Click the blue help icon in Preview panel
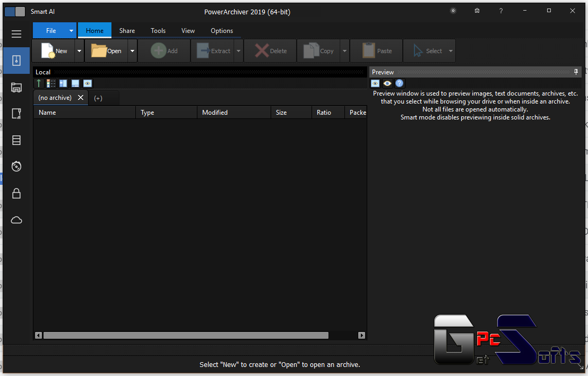 pyautogui.click(x=400, y=83)
